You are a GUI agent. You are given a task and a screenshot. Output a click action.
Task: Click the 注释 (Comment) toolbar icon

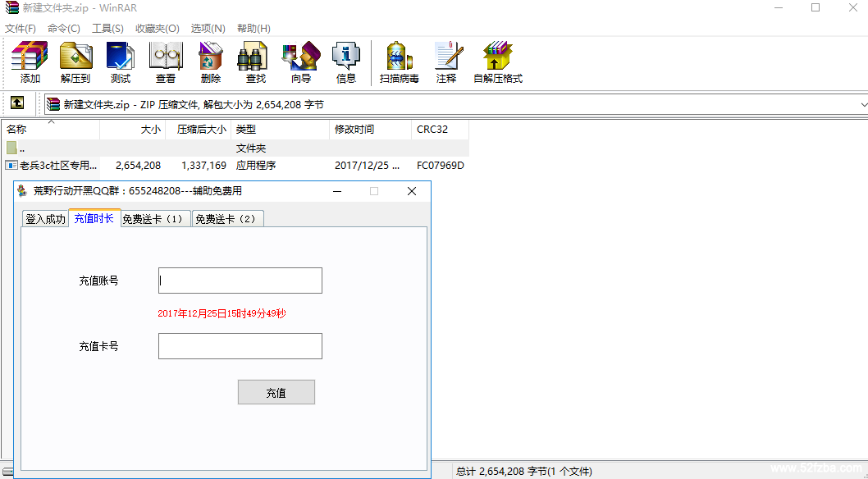click(x=447, y=55)
